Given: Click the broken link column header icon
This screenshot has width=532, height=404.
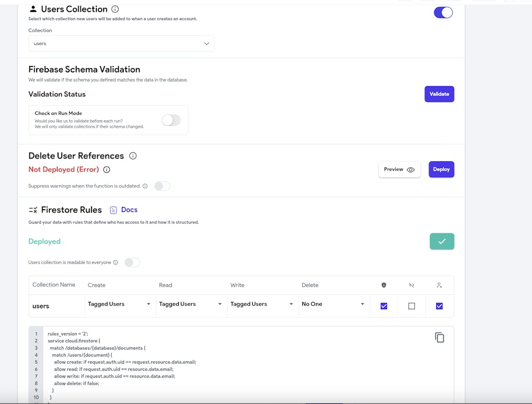Looking at the screenshot, I should coord(411,285).
